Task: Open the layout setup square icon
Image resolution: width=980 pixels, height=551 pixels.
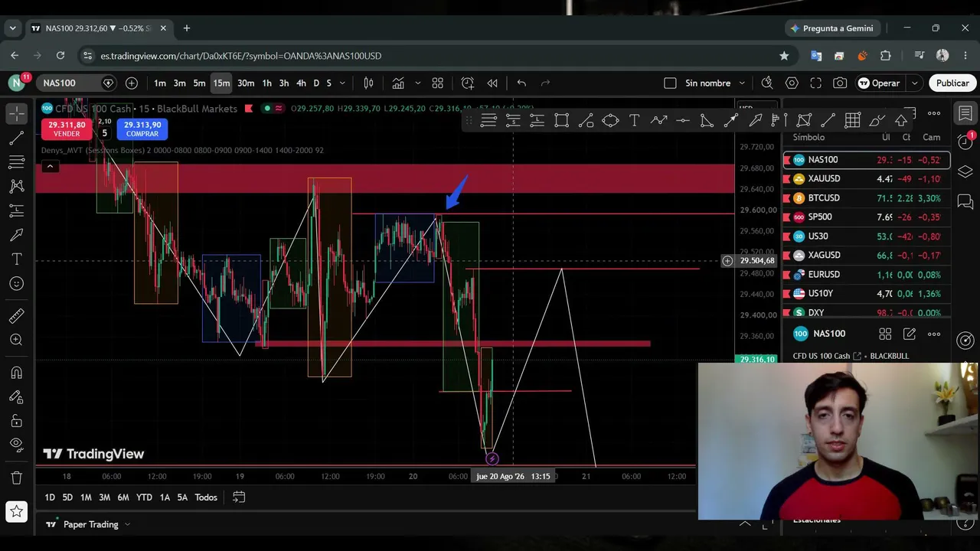Action: pyautogui.click(x=670, y=83)
